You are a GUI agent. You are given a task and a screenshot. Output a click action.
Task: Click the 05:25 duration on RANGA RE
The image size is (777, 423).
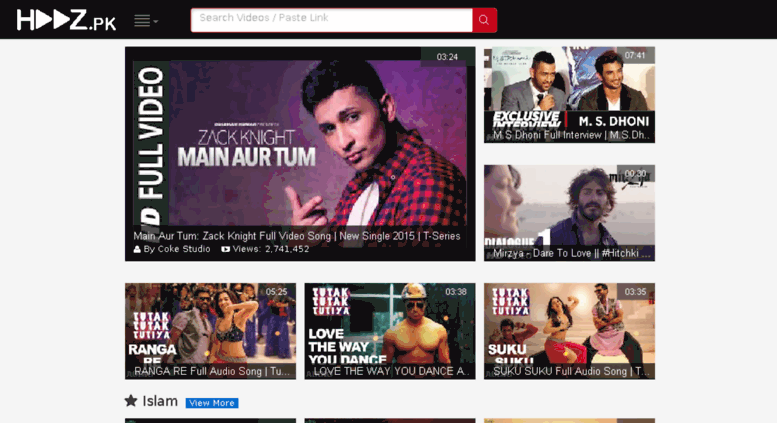(x=277, y=292)
